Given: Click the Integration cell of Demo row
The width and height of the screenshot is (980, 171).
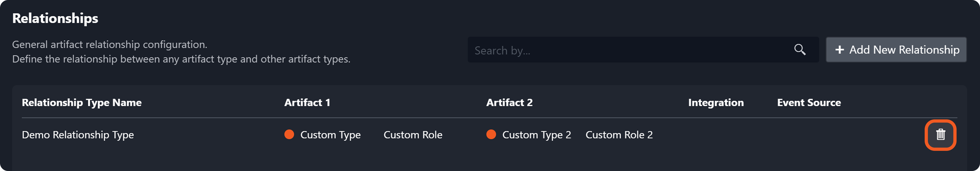Looking at the screenshot, I should 716,135.
